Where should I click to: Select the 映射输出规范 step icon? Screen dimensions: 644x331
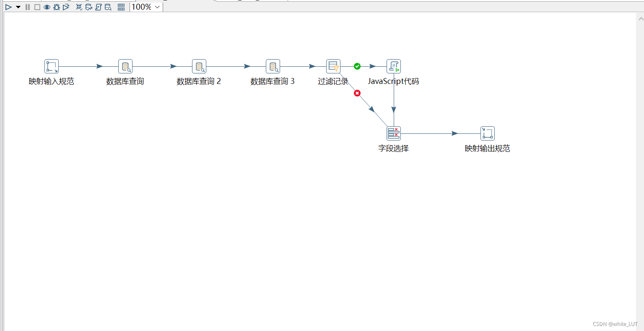[488, 133]
